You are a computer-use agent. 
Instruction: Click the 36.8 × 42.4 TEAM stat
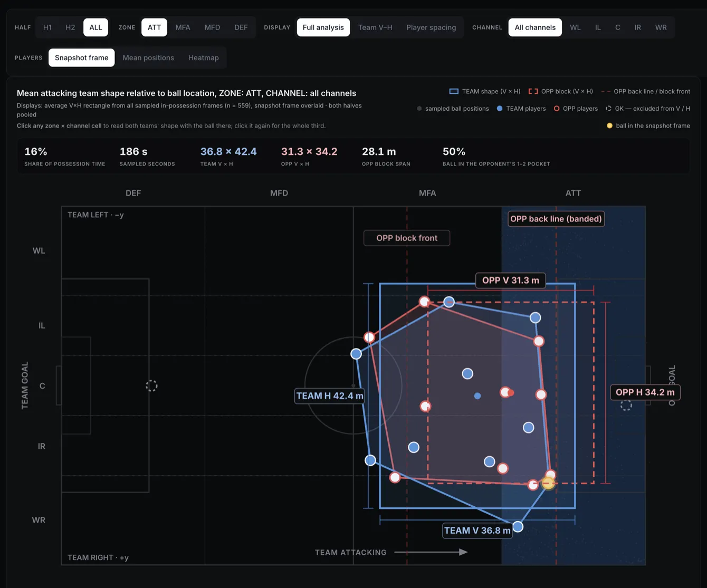pyautogui.click(x=228, y=156)
